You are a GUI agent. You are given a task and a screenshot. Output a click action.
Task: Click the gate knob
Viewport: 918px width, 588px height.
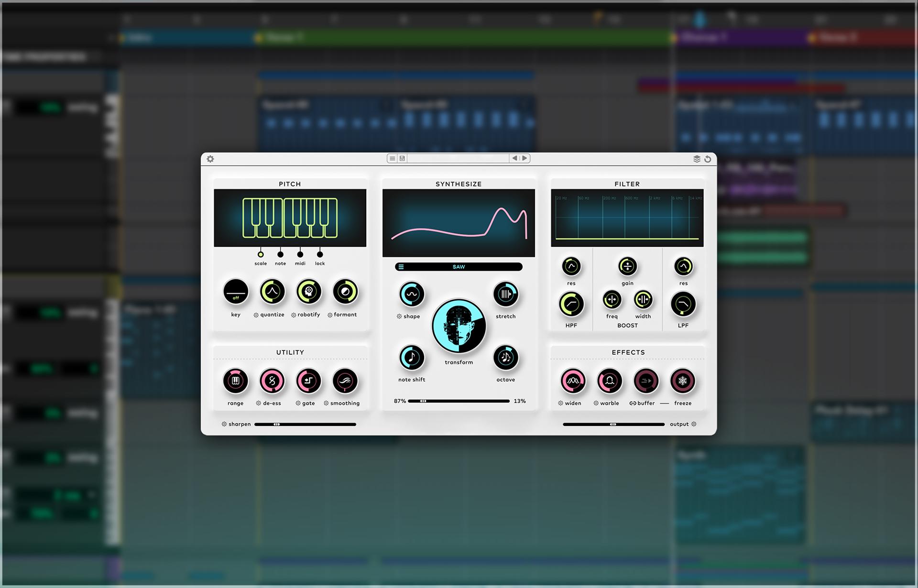309,381
